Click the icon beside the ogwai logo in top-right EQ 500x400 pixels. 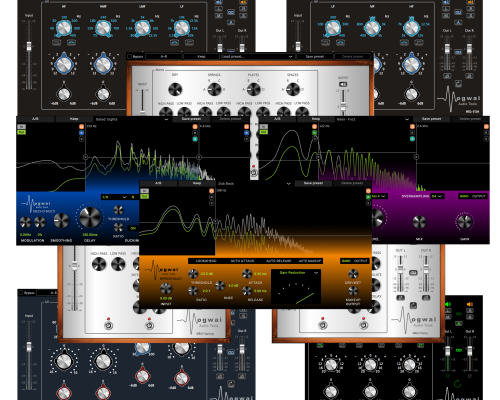pos(458,83)
